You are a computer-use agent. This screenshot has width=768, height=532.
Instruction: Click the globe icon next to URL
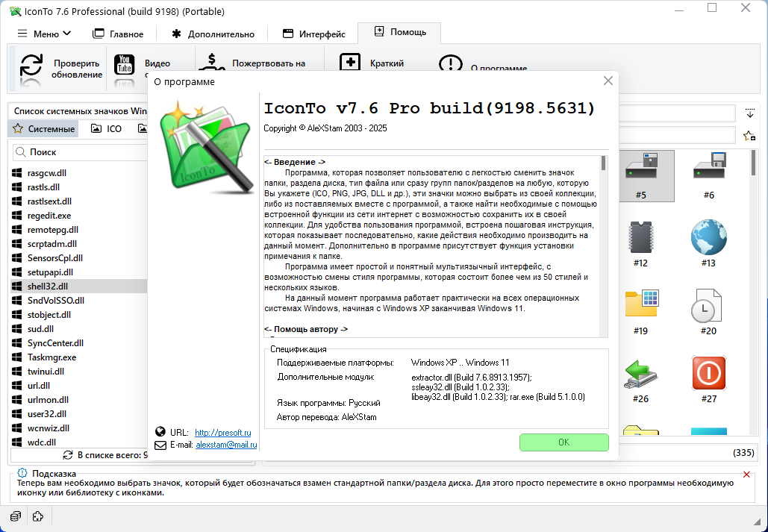coord(160,431)
